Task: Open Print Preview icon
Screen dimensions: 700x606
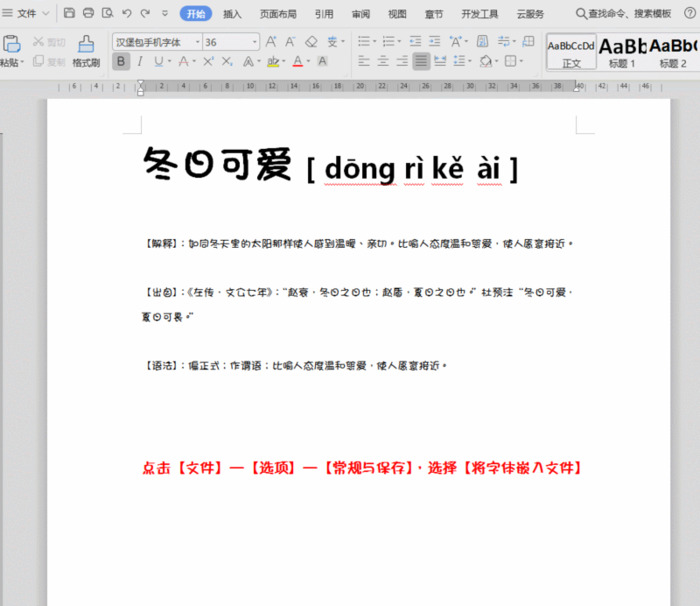Action: (107, 13)
